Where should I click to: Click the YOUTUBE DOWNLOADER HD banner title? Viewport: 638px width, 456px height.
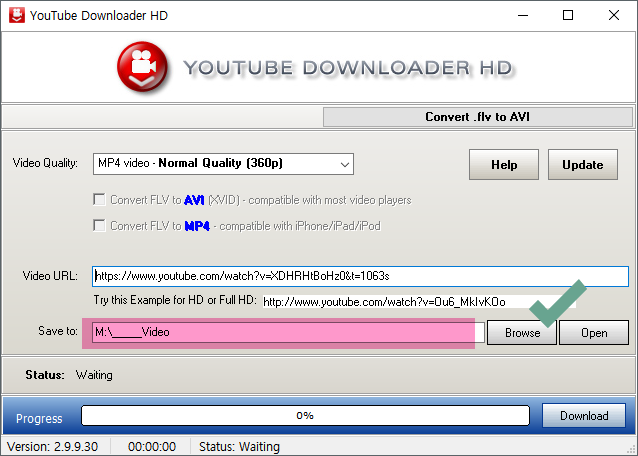point(348,68)
